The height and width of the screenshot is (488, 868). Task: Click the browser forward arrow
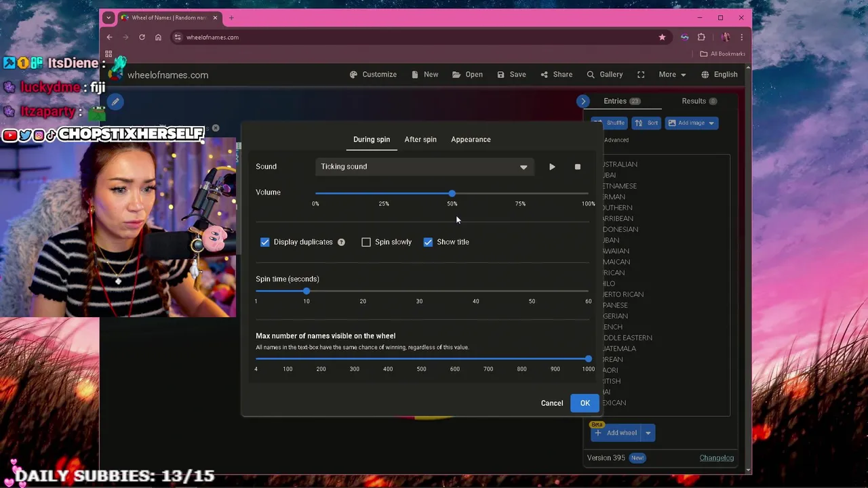click(125, 37)
